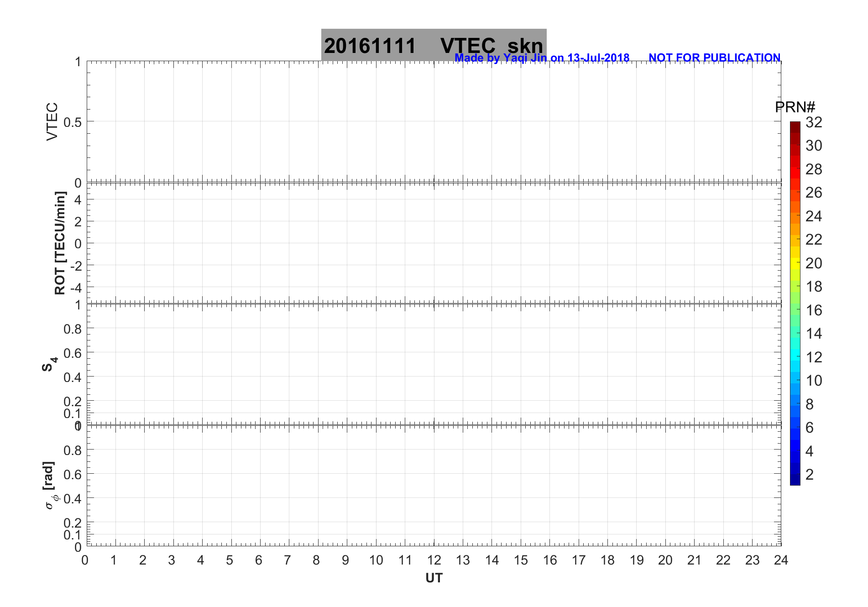Click the "0.4" tick label on the sigma-phi axis

click(73, 499)
